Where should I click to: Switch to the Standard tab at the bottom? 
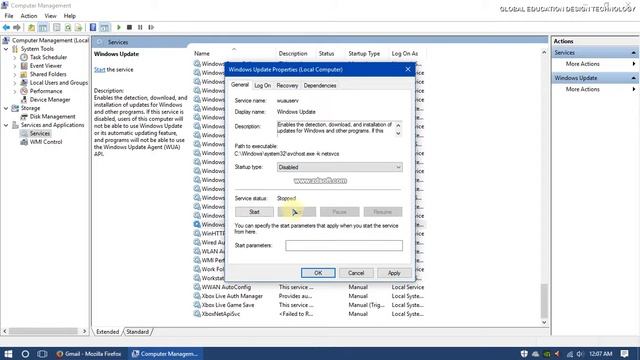click(138, 332)
